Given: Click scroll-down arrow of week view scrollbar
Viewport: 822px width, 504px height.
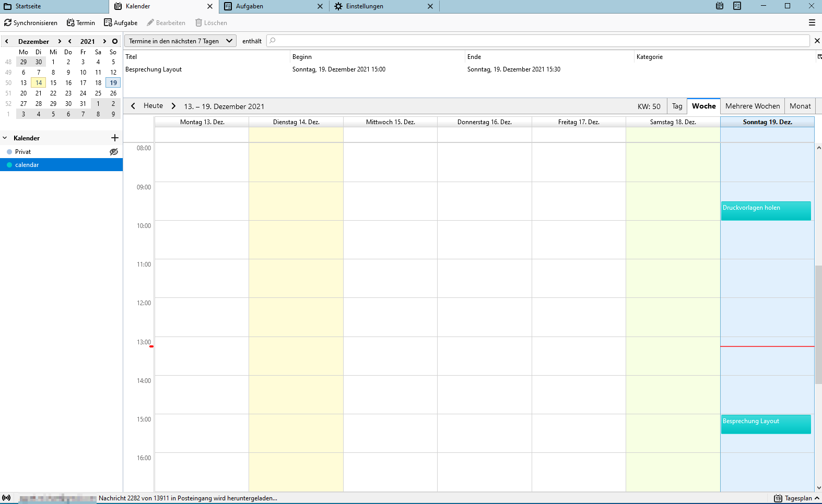Looking at the screenshot, I should pyautogui.click(x=818, y=488).
